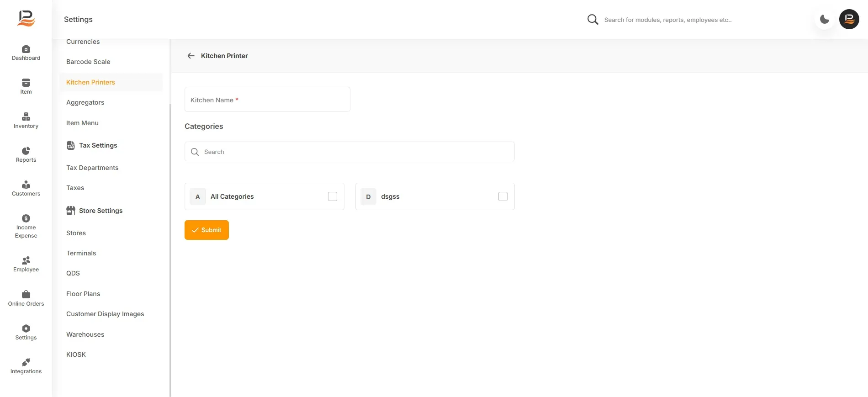Open the Settings hexagon icon
The image size is (868, 397).
(x=26, y=328)
